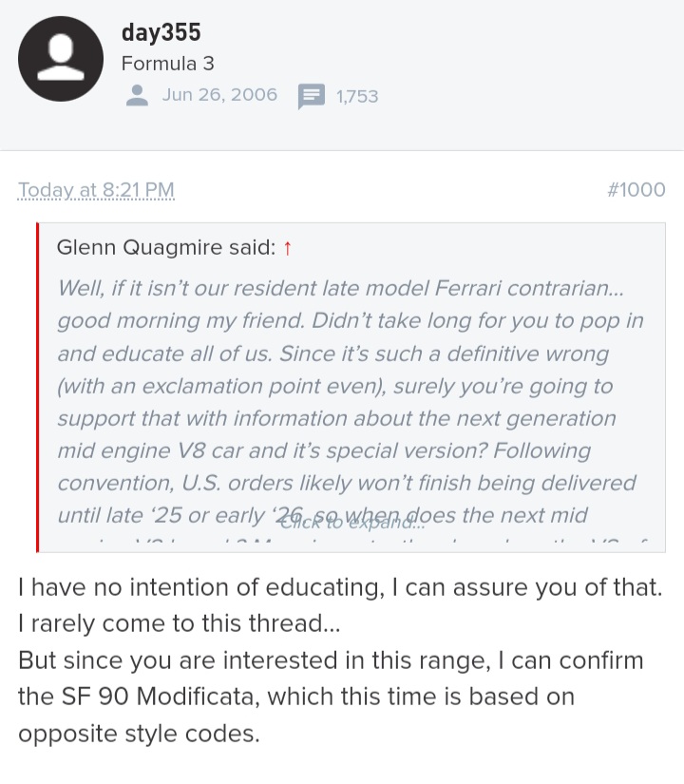Click the Jun 26, 2006 join date

coord(219,95)
